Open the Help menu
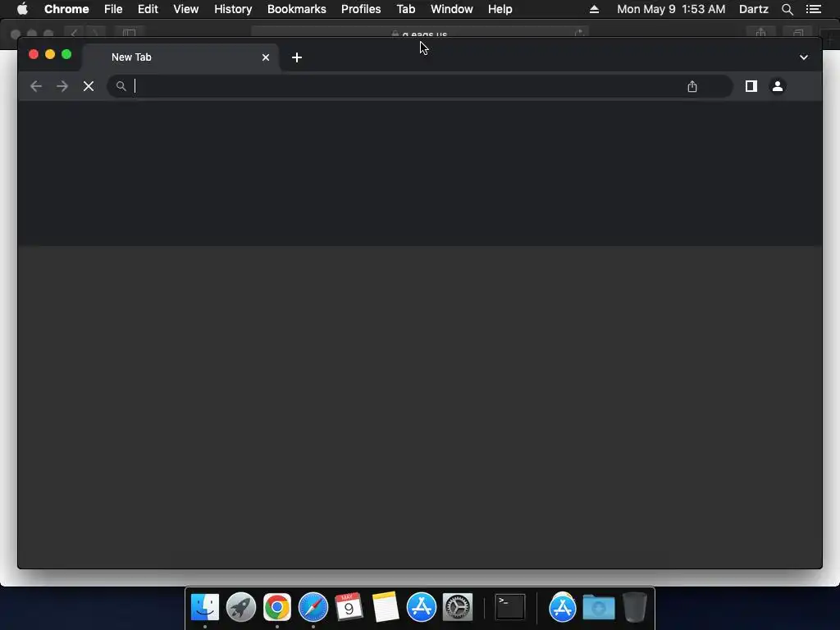This screenshot has height=630, width=840. coord(500,9)
